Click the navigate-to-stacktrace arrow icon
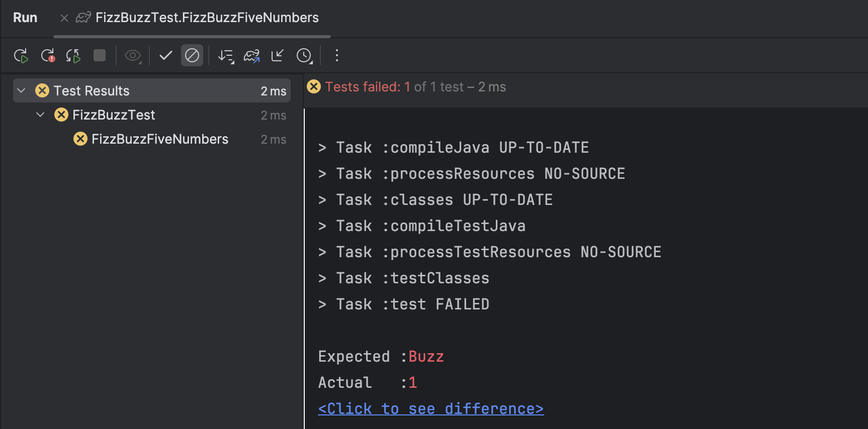 pyautogui.click(x=277, y=55)
